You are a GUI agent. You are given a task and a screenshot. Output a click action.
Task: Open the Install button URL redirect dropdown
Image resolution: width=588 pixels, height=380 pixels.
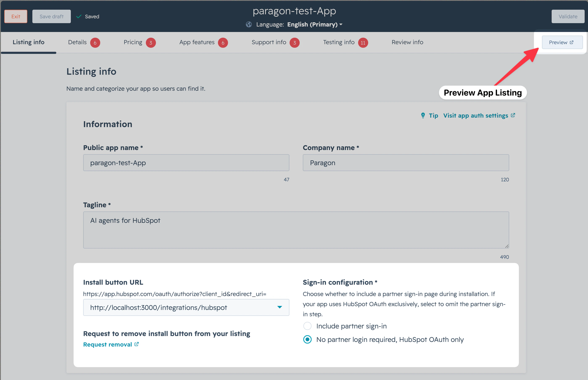[186, 307]
